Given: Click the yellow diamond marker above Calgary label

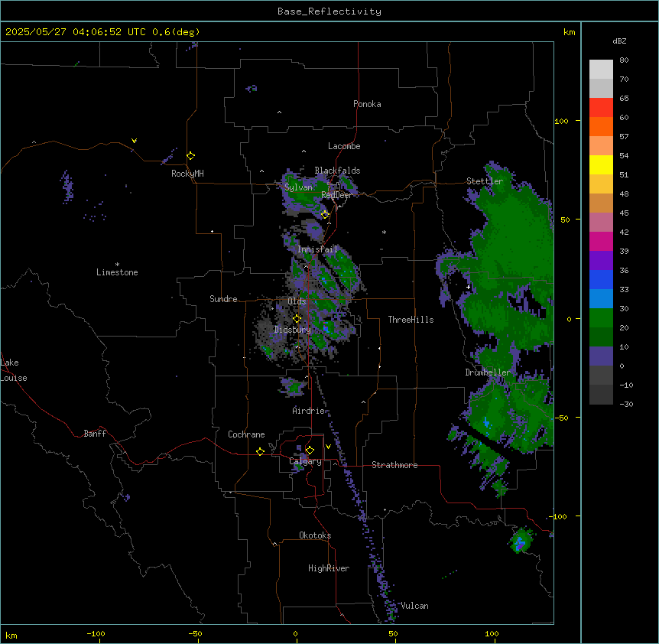Looking at the screenshot, I should (x=310, y=450).
